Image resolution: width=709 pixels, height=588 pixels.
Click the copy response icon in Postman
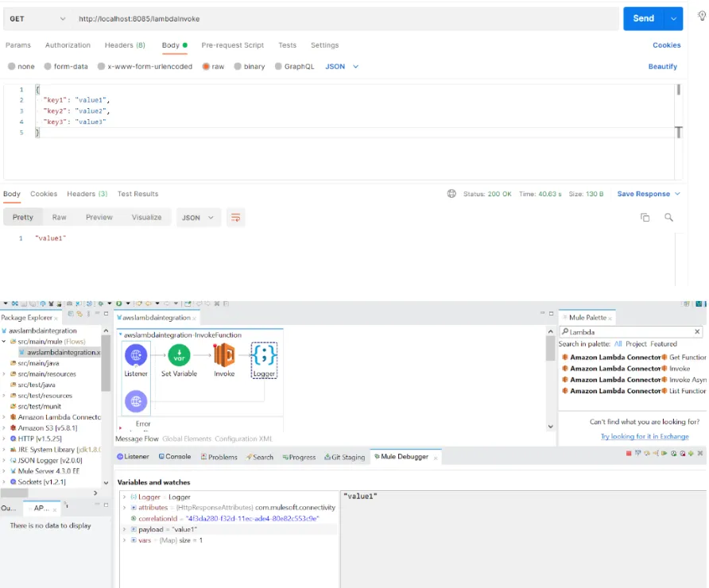(x=645, y=218)
